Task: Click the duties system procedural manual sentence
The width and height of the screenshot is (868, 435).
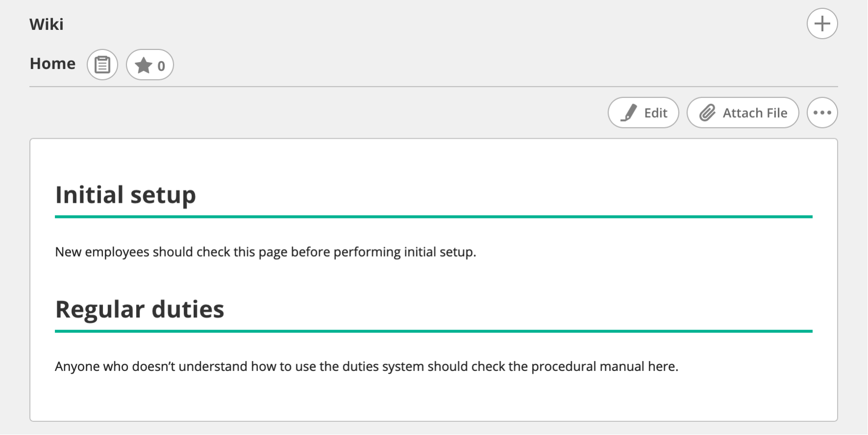Action: click(366, 366)
